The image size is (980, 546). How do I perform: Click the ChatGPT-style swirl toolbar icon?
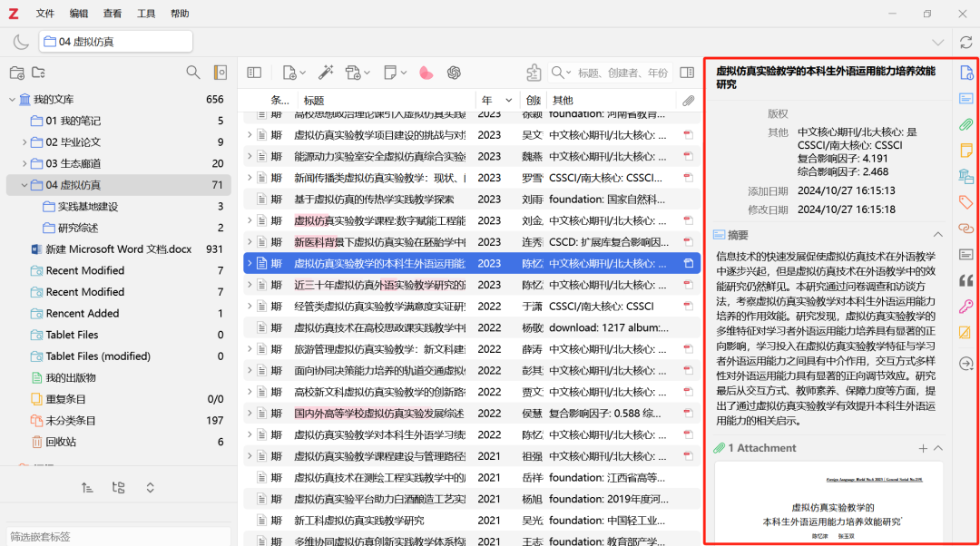[454, 73]
